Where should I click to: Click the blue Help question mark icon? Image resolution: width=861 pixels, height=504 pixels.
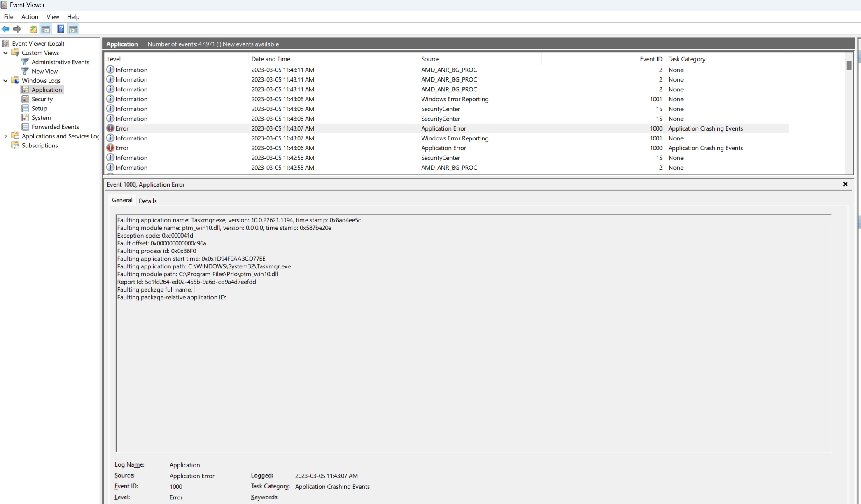tap(61, 29)
